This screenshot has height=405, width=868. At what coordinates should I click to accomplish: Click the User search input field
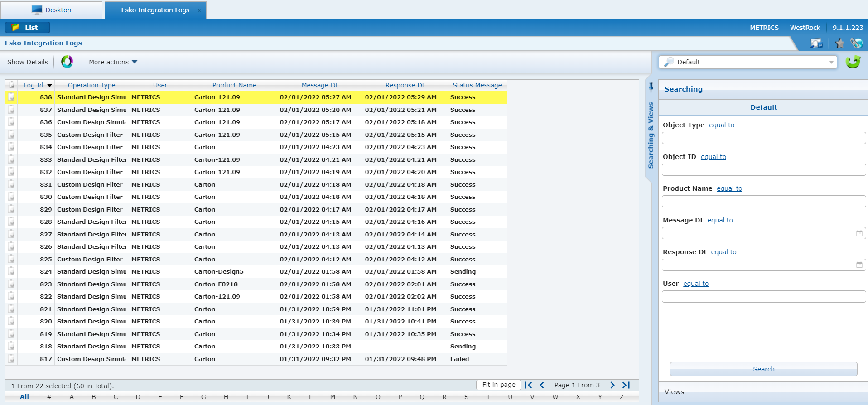(x=763, y=297)
